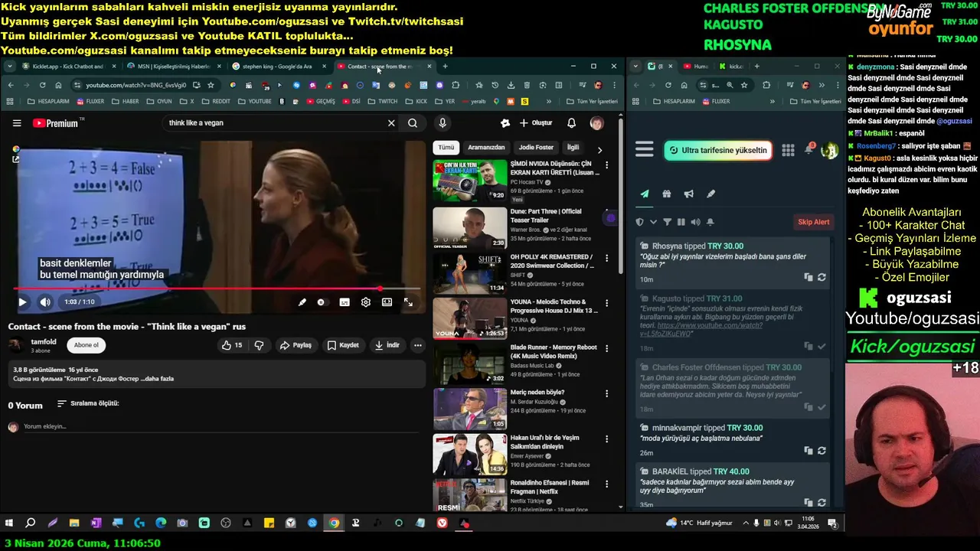This screenshot has height=551, width=980.
Task: Select the paper plane tab icon
Action: pos(645,194)
